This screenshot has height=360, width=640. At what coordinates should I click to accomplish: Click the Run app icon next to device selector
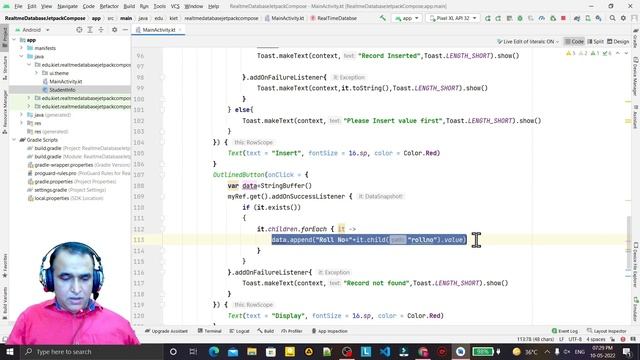[x=488, y=18]
